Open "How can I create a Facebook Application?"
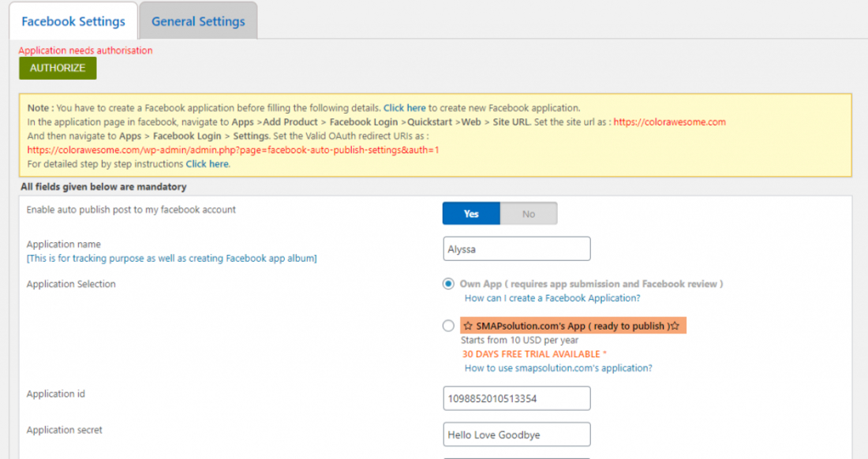 (552, 298)
